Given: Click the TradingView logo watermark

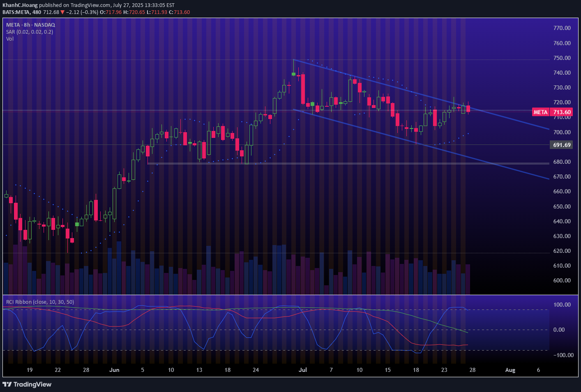Looking at the screenshot, I should [27, 384].
